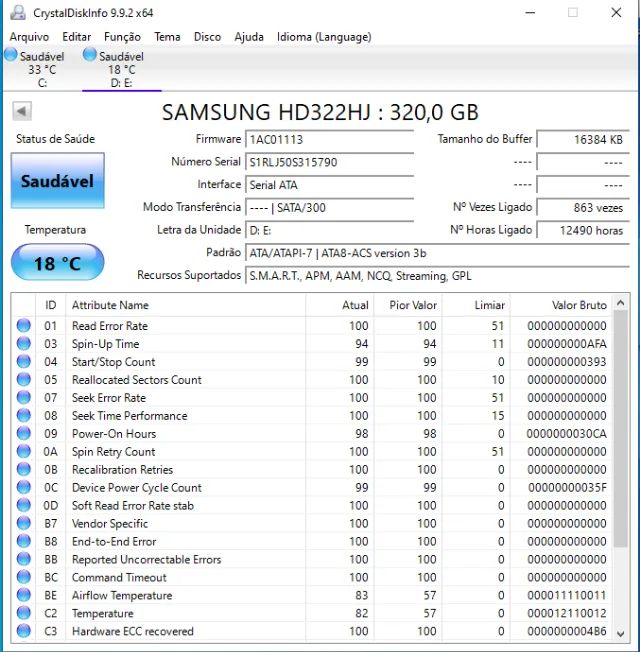Screen dimensions: 640x652
Task: Click the buffer size field 16384 KB
Action: [583, 140]
